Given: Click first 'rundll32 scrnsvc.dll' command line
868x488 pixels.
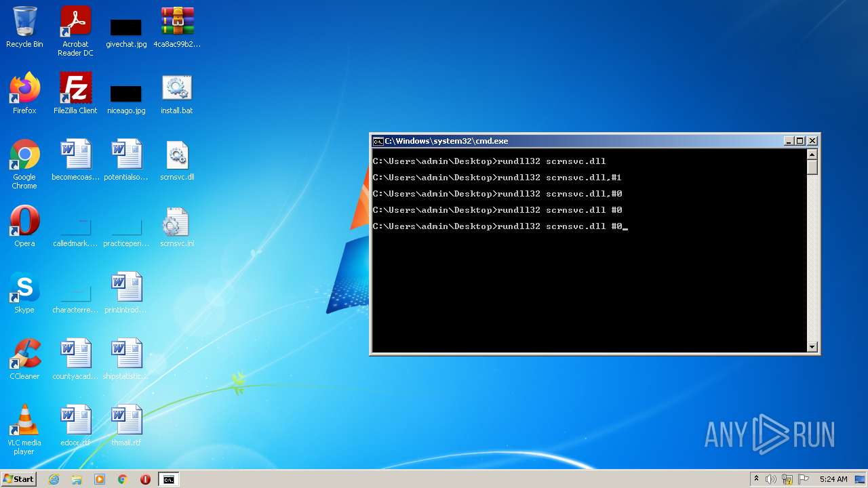Looking at the screenshot, I should pos(489,161).
